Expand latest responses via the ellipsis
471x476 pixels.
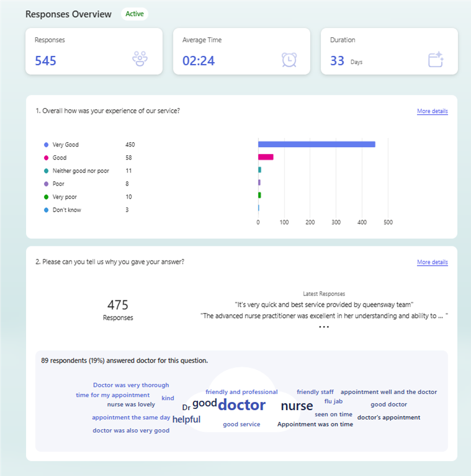point(323,326)
